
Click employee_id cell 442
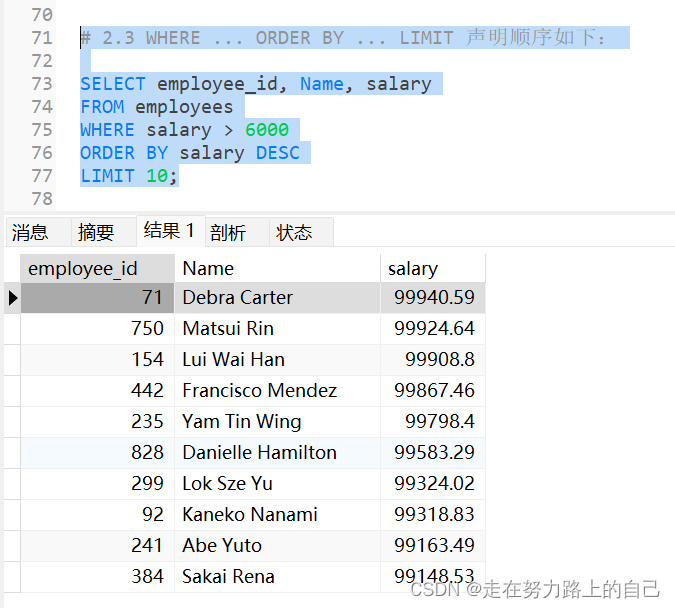[97, 391]
